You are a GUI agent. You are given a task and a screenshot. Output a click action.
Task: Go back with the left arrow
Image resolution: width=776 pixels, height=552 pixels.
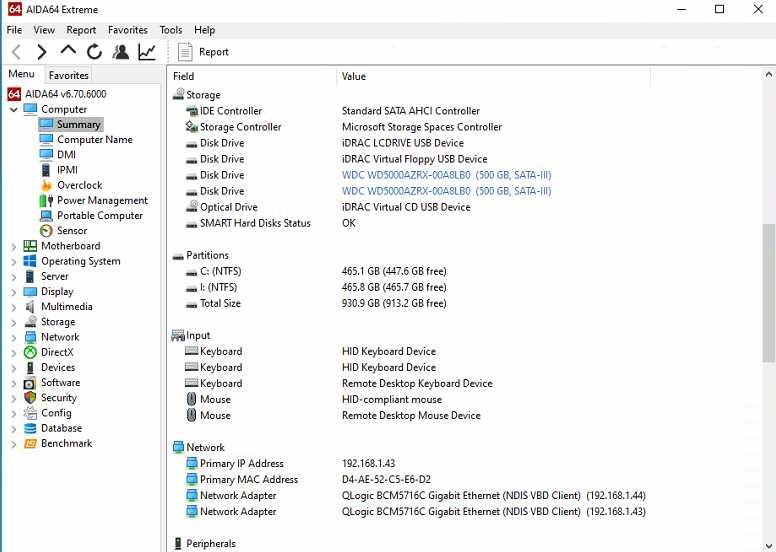point(16,52)
